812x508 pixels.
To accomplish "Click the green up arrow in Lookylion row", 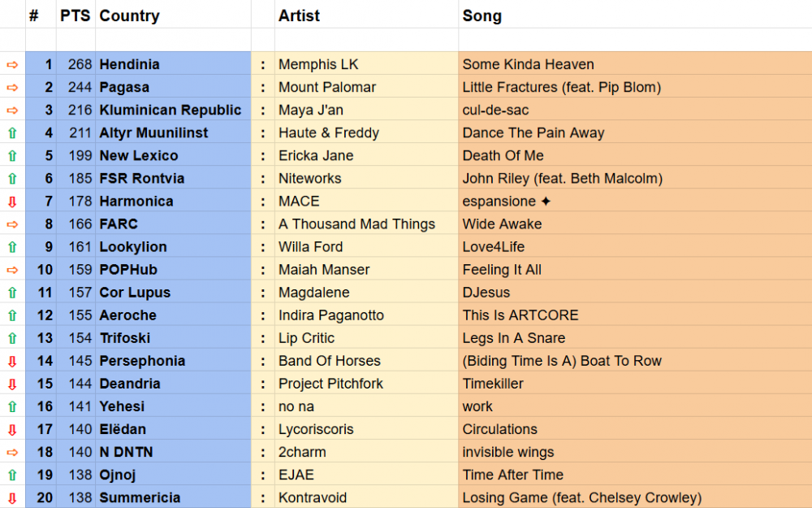I will pyautogui.click(x=12, y=246).
